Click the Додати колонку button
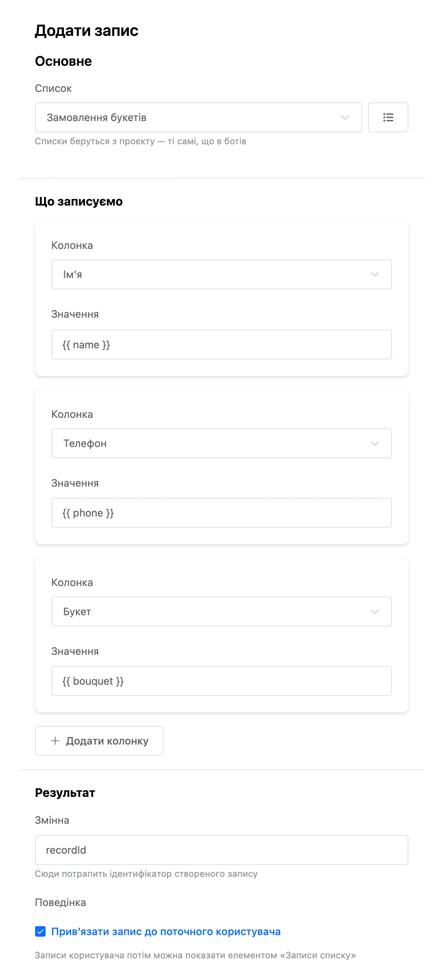The height and width of the screenshot is (980, 442). (99, 741)
